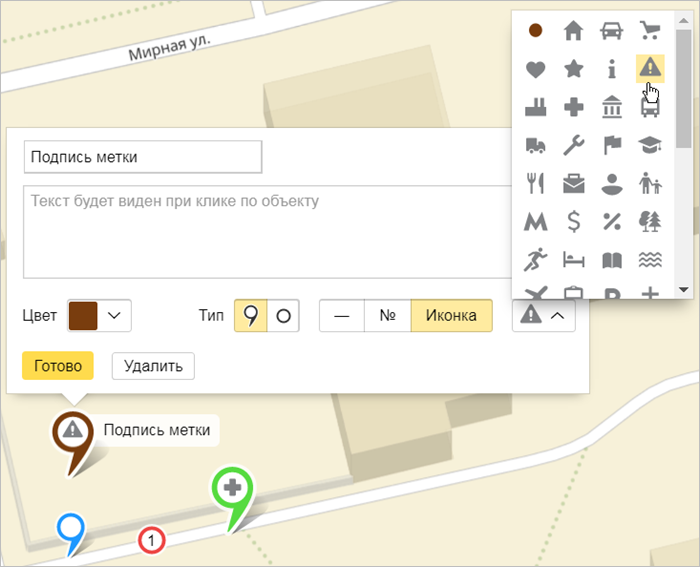Image resolution: width=700 pixels, height=567 pixels.
Task: Choose the shopping cart icon
Action: 650,31
